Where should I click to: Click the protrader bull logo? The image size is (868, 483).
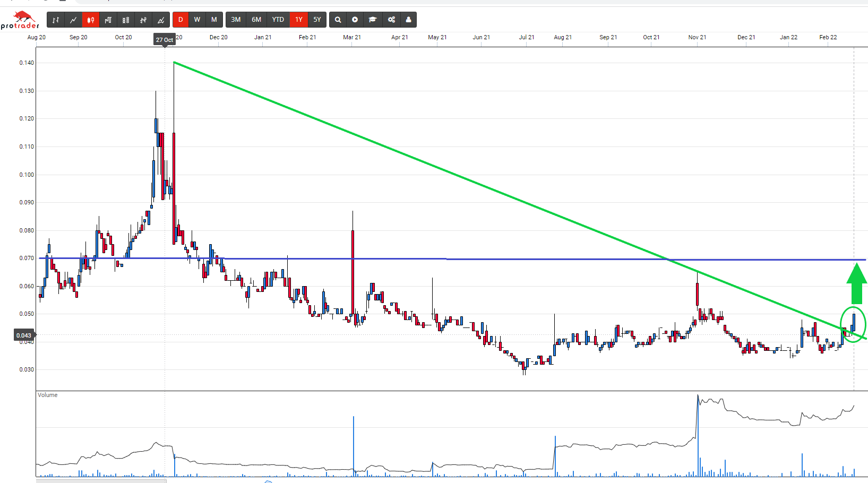[20, 20]
